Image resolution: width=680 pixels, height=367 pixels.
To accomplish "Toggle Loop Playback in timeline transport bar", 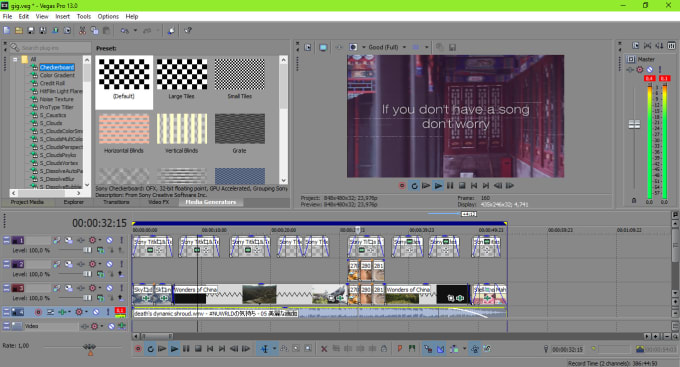I will click(x=150, y=349).
